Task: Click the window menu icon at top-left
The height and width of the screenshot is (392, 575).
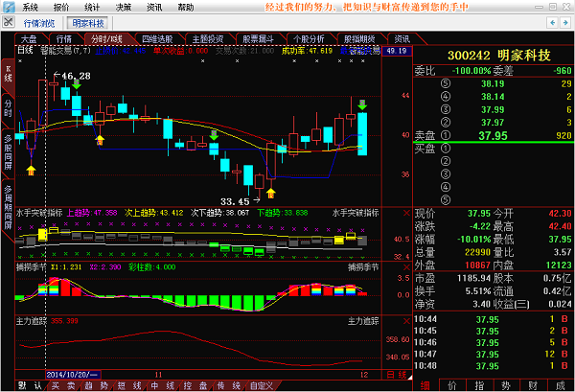Action: 9,7
